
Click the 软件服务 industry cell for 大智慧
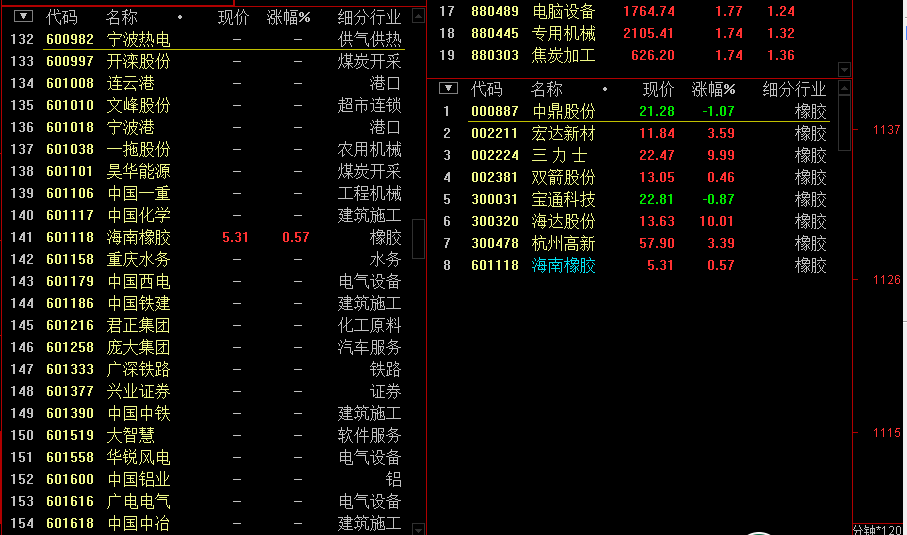pyautogui.click(x=370, y=435)
